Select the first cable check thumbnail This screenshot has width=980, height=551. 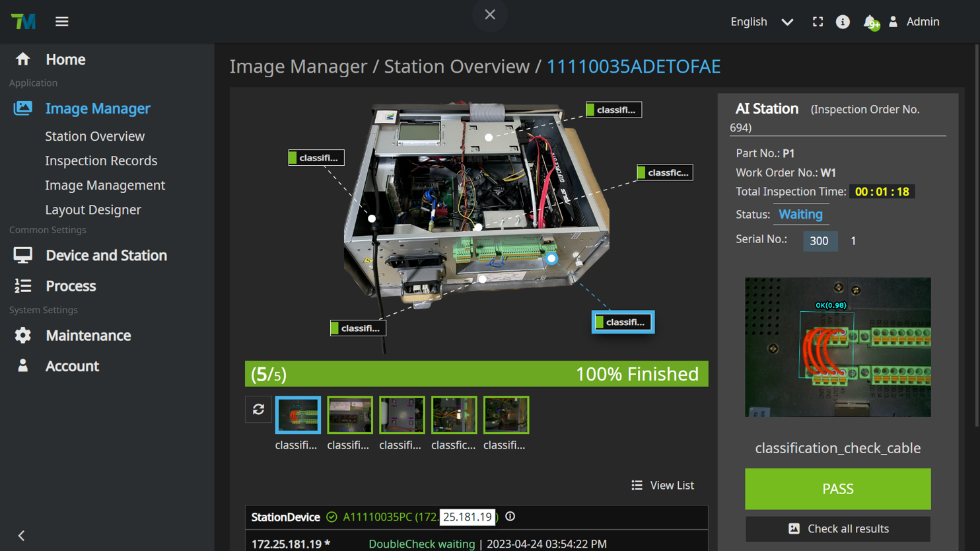point(298,415)
